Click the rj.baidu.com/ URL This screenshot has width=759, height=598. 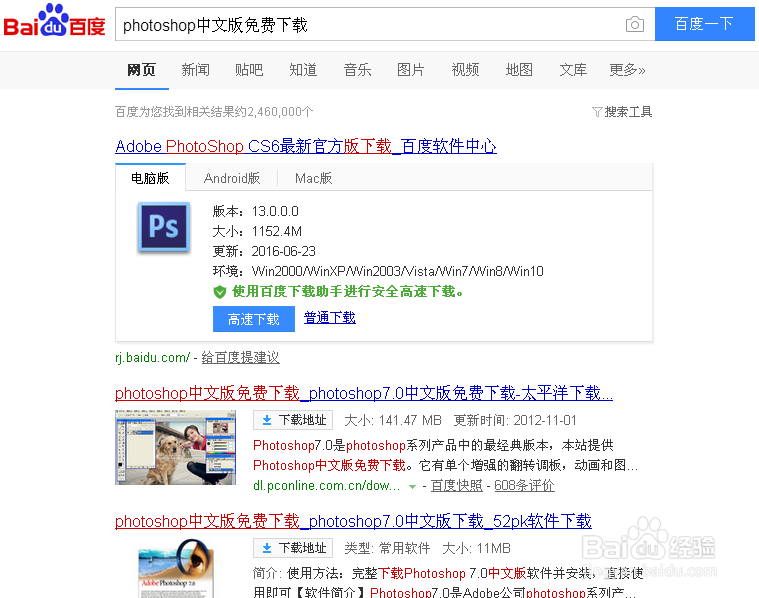point(152,358)
